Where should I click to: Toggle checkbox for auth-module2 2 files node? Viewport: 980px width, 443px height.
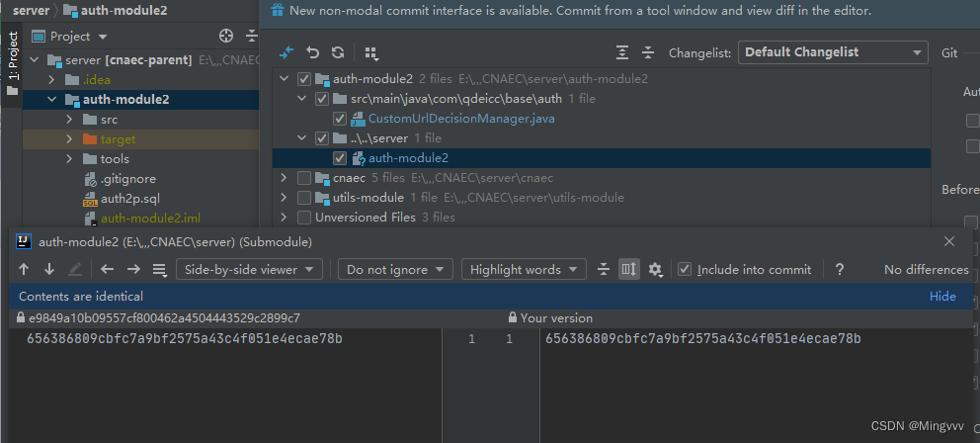(x=304, y=79)
